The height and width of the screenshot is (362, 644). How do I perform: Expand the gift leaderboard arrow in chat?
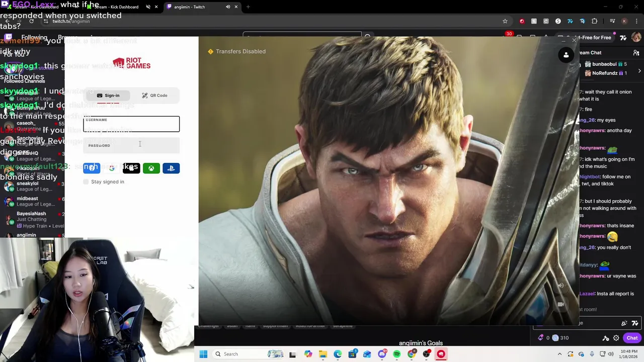(x=639, y=71)
